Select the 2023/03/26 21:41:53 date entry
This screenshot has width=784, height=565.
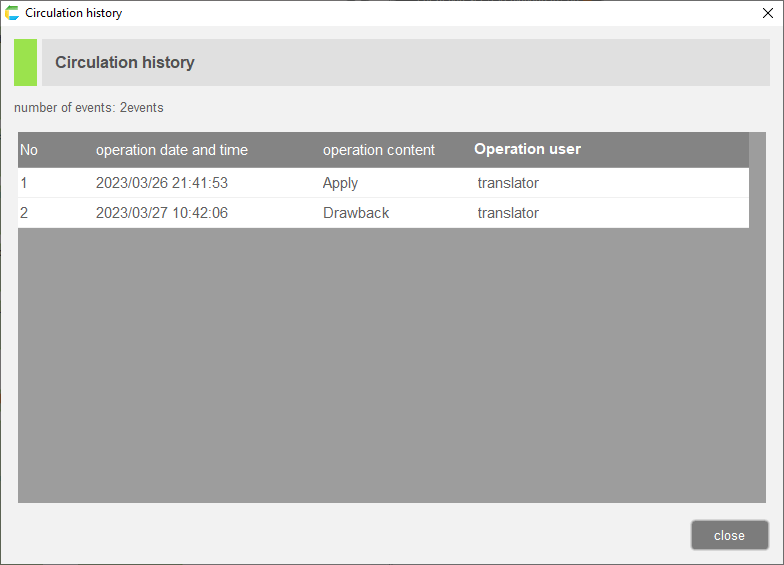[x=161, y=183]
